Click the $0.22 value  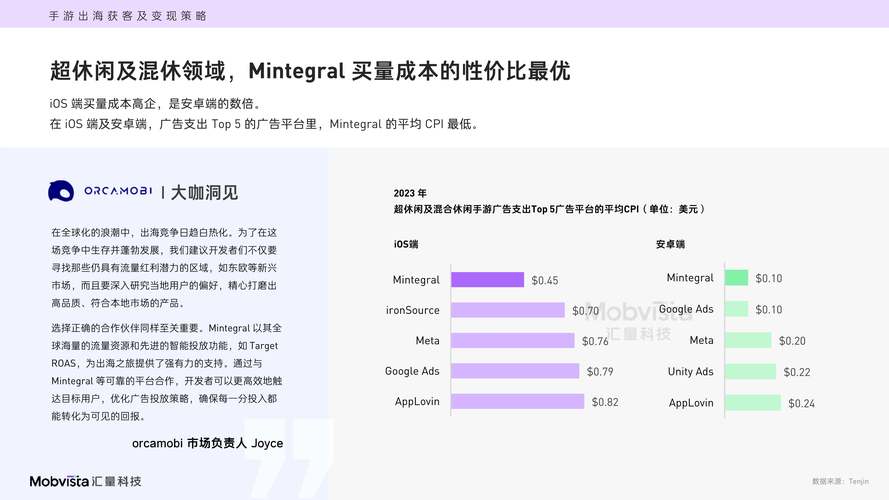point(797,372)
